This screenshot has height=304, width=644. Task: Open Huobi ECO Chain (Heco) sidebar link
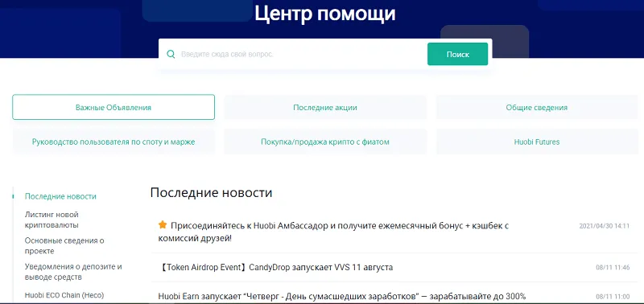[x=64, y=295]
